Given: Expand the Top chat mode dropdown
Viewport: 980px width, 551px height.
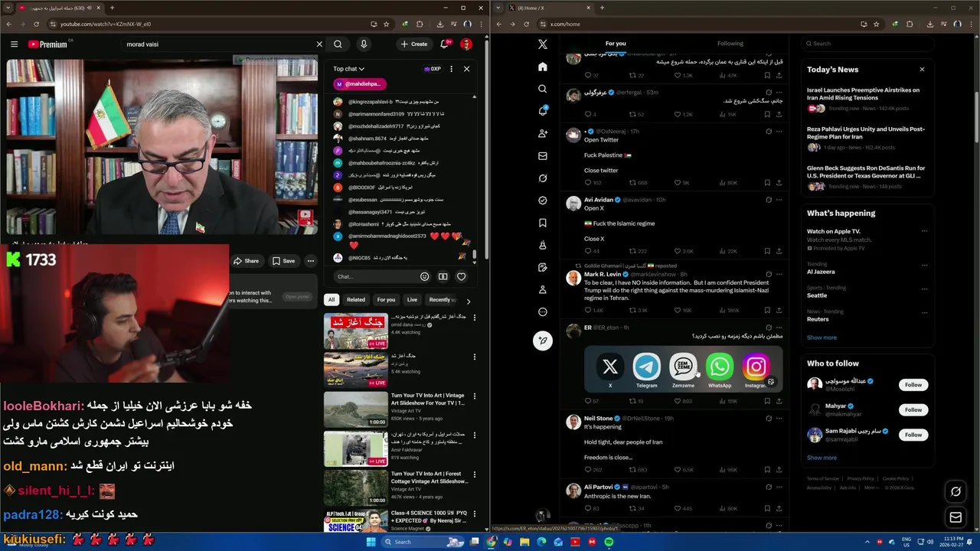Looking at the screenshot, I should pyautogui.click(x=348, y=69).
